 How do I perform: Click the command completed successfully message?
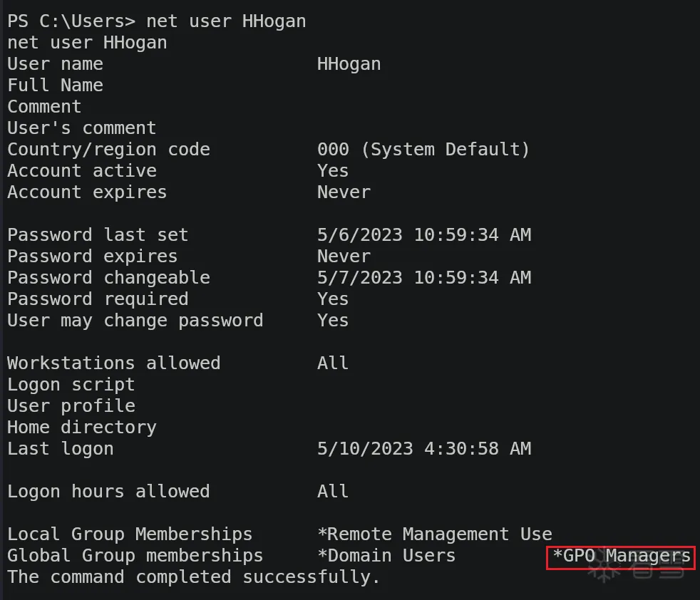point(193,577)
